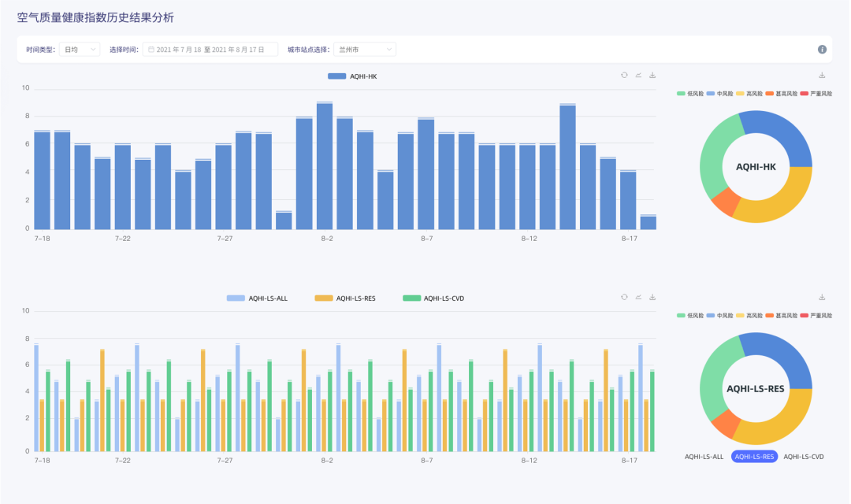
Task: Open the 时间类型 日均 dropdown
Action: tap(80, 50)
